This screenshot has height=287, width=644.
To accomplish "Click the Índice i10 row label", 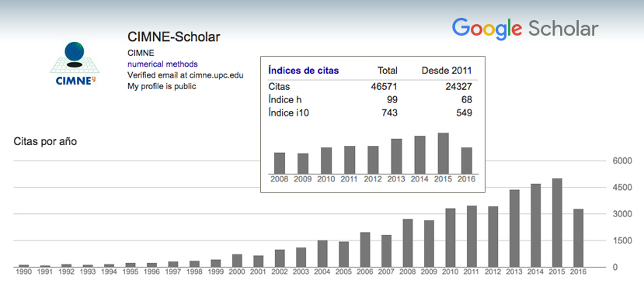I will pyautogui.click(x=288, y=112).
